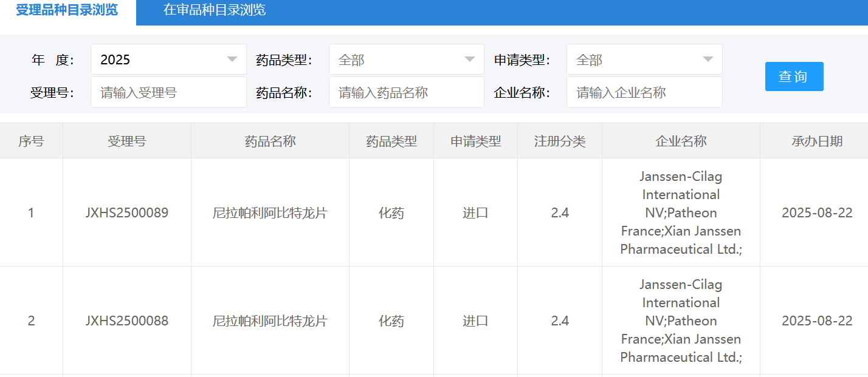Switch to 受理品种目录浏览 tab
This screenshot has height=377, width=868.
click(x=67, y=10)
